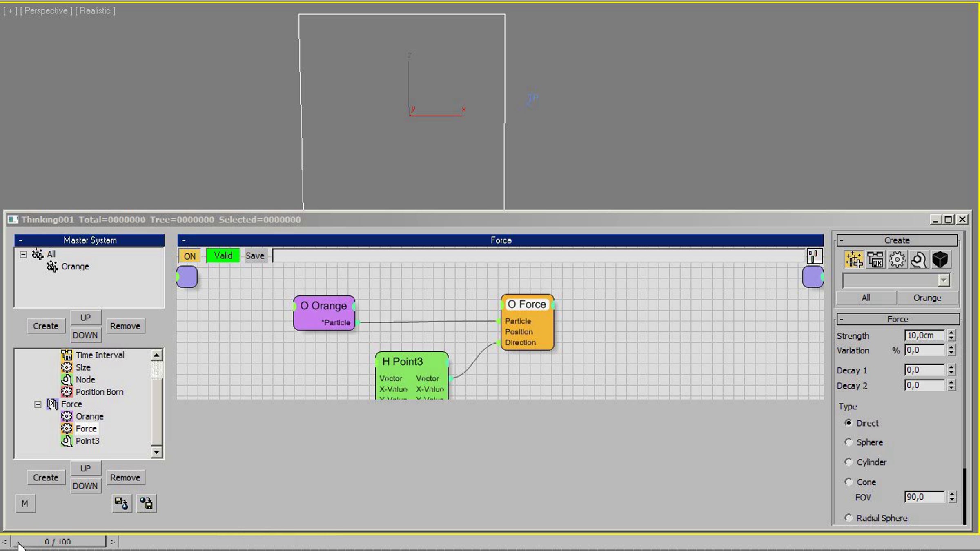The height and width of the screenshot is (551, 980).
Task: Click the timeline slider showing 0 / 100
Action: (x=58, y=542)
